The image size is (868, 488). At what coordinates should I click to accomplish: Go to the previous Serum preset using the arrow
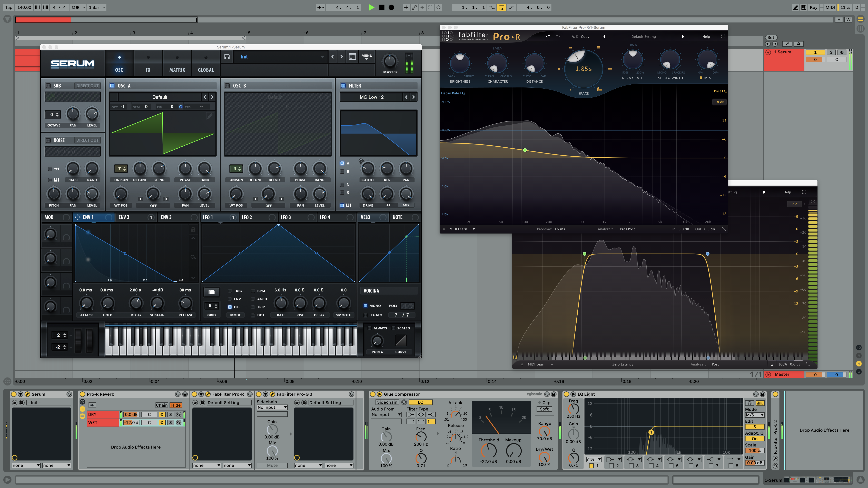coord(333,57)
